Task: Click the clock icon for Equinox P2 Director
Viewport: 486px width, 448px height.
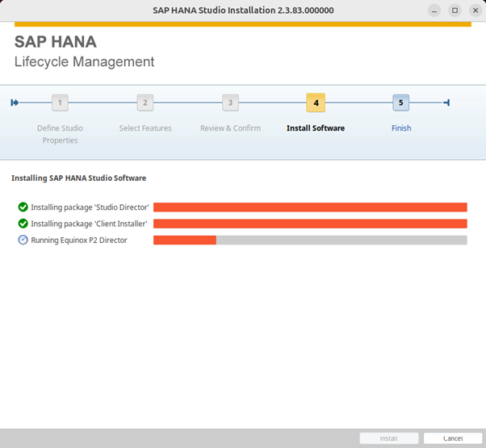Action: point(23,240)
